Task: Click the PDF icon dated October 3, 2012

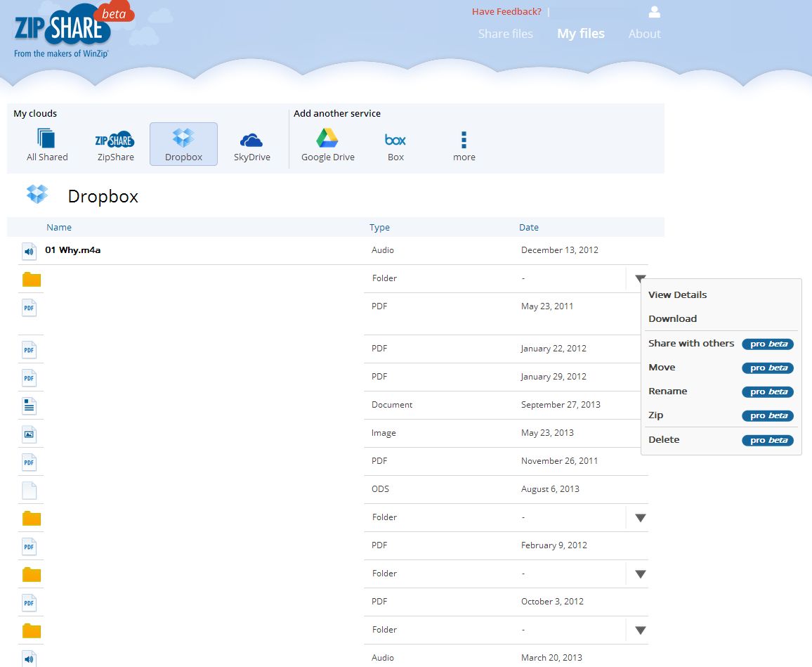Action: 29,603
